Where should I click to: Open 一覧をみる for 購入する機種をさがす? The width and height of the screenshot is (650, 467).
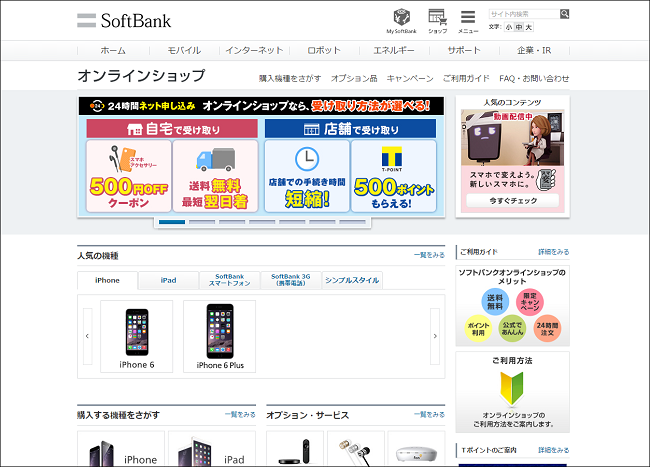[x=240, y=414]
